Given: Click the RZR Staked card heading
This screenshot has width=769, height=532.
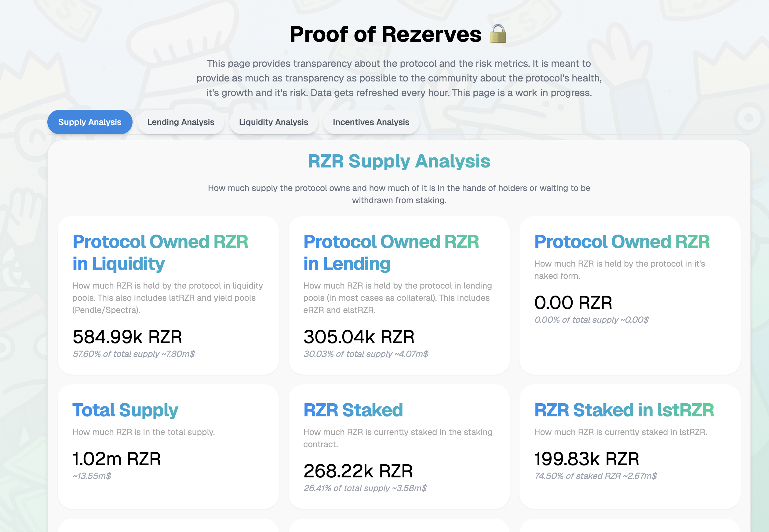Looking at the screenshot, I should pos(353,410).
